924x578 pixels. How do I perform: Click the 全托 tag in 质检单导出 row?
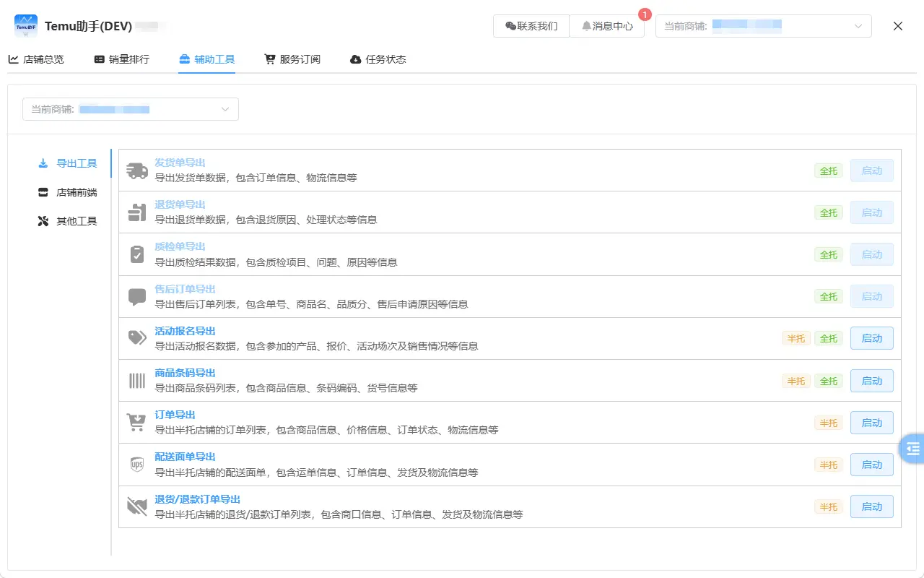pos(829,254)
